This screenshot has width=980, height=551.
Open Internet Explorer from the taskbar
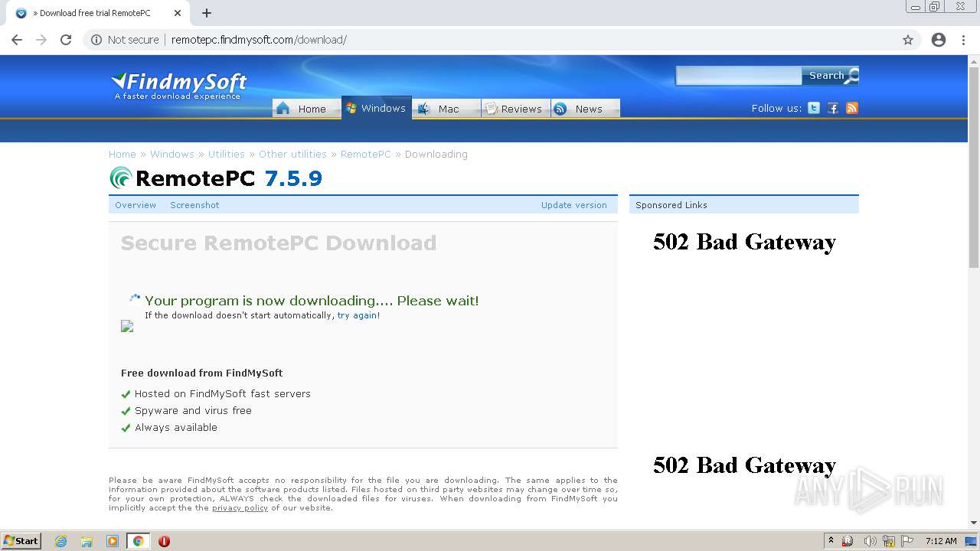point(61,541)
